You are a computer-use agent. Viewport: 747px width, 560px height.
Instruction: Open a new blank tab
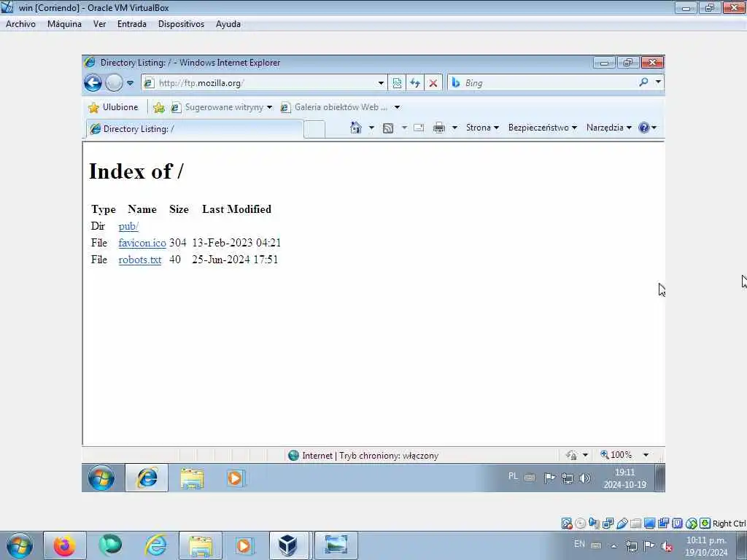coord(314,129)
